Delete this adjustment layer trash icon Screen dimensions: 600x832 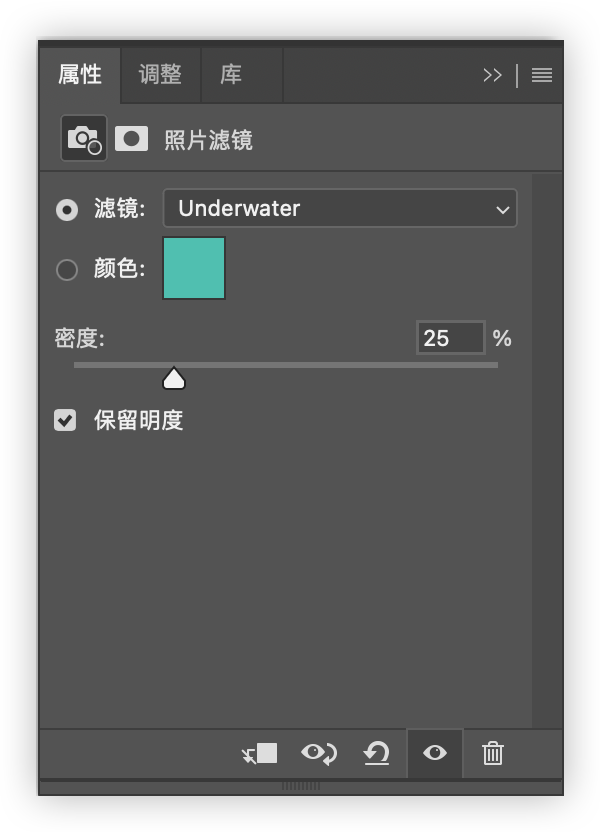coord(492,753)
